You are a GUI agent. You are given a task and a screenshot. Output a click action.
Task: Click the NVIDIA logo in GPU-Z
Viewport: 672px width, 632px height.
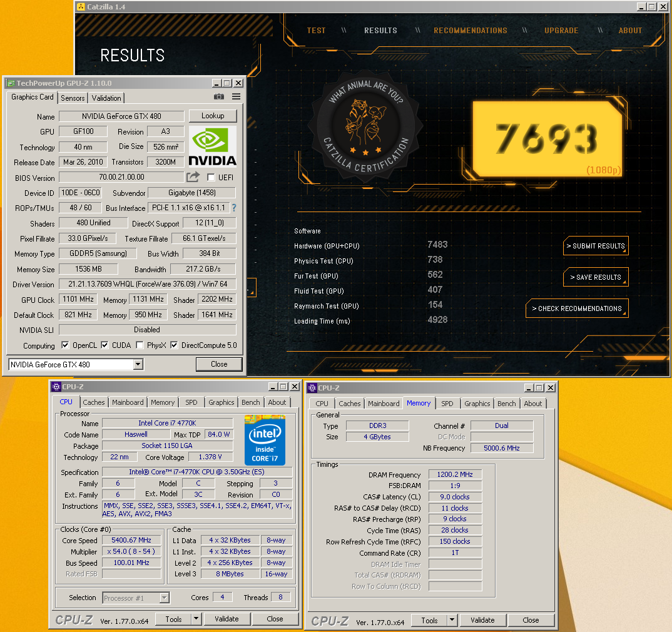coord(213,146)
